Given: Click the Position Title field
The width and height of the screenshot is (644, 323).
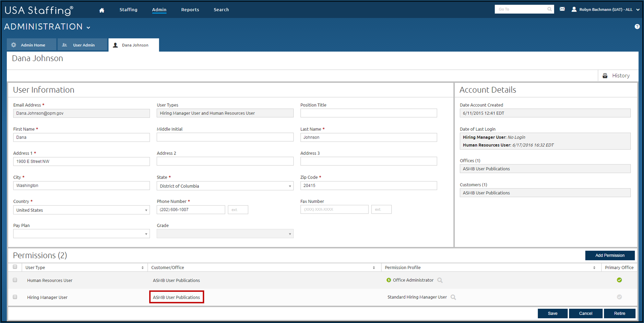Looking at the screenshot, I should (369, 113).
